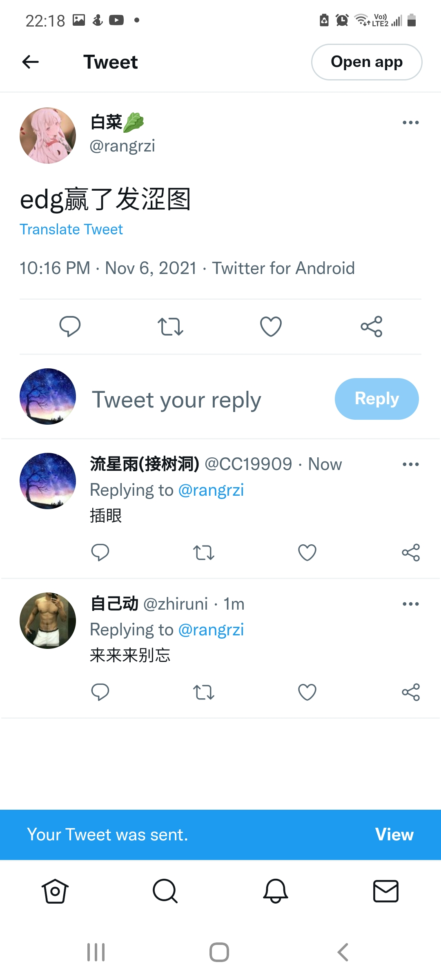Open more options on the @zhiruni reply
441x980 pixels.
click(x=411, y=604)
